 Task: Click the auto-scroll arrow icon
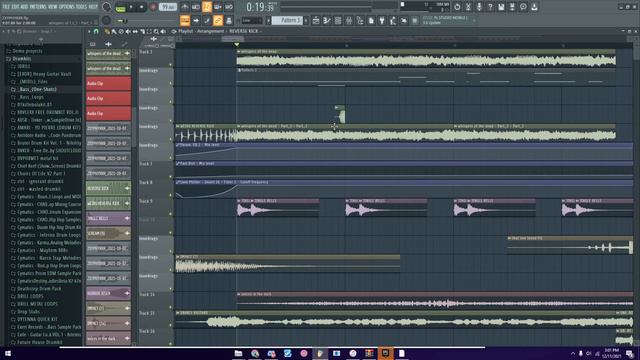(x=196, y=20)
